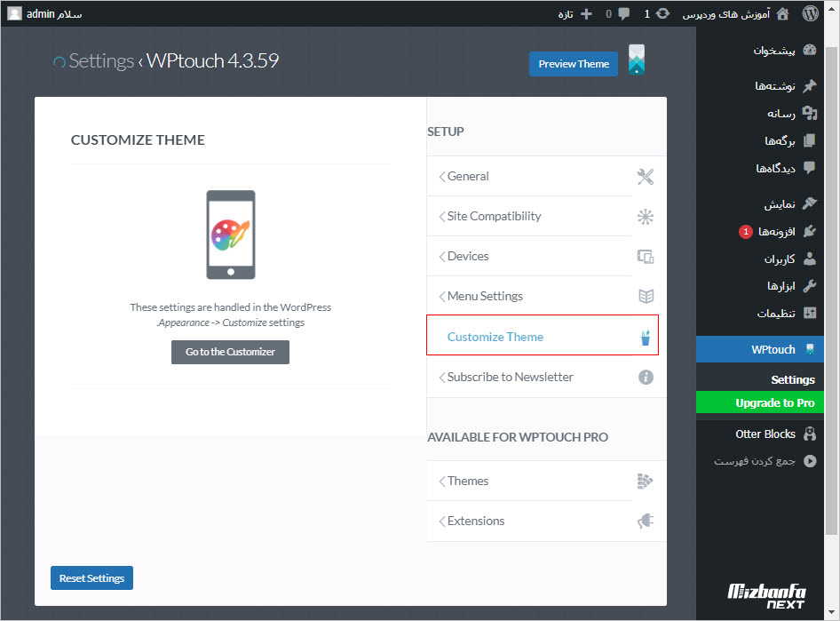Click the posts pushpin icon in sidebar
This screenshot has width=840, height=621.
click(810, 85)
